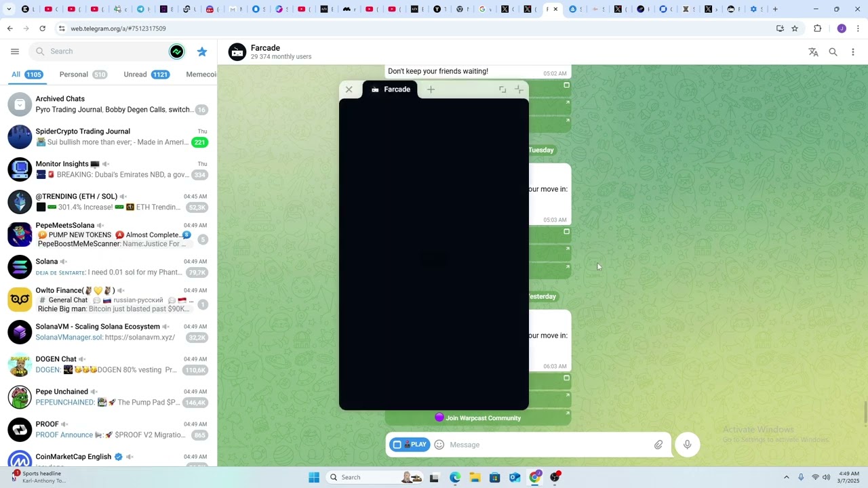Show hidden system tray icons
The width and height of the screenshot is (868, 488).
tap(787, 477)
